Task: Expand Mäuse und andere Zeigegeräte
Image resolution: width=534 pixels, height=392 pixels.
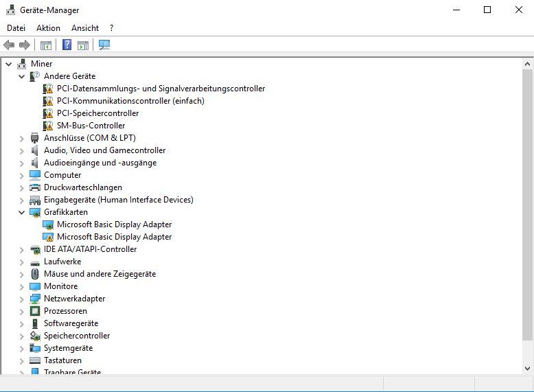Action: coord(22,274)
